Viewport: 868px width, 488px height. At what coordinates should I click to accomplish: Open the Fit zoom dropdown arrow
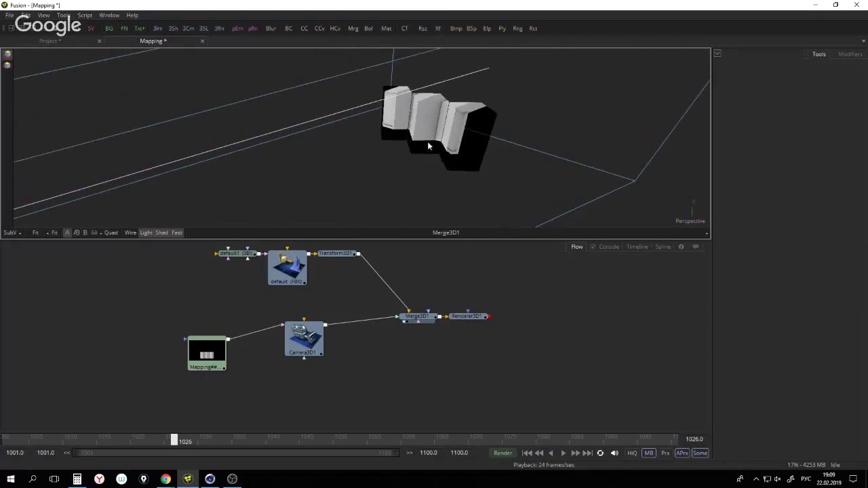[x=47, y=233]
